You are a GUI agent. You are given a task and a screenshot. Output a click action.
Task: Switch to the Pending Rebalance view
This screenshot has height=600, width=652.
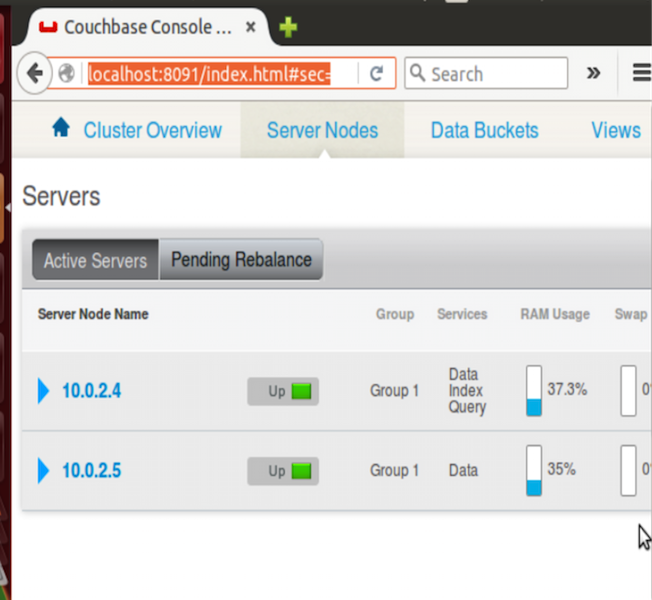[x=241, y=260]
